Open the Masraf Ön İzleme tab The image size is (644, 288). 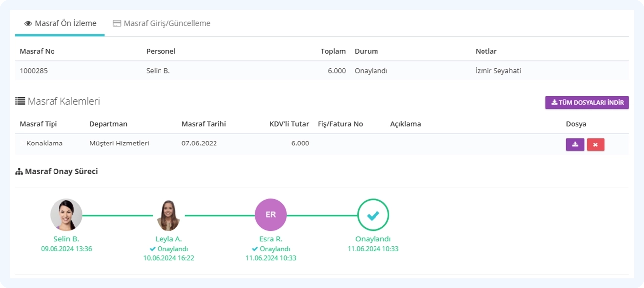click(x=60, y=23)
